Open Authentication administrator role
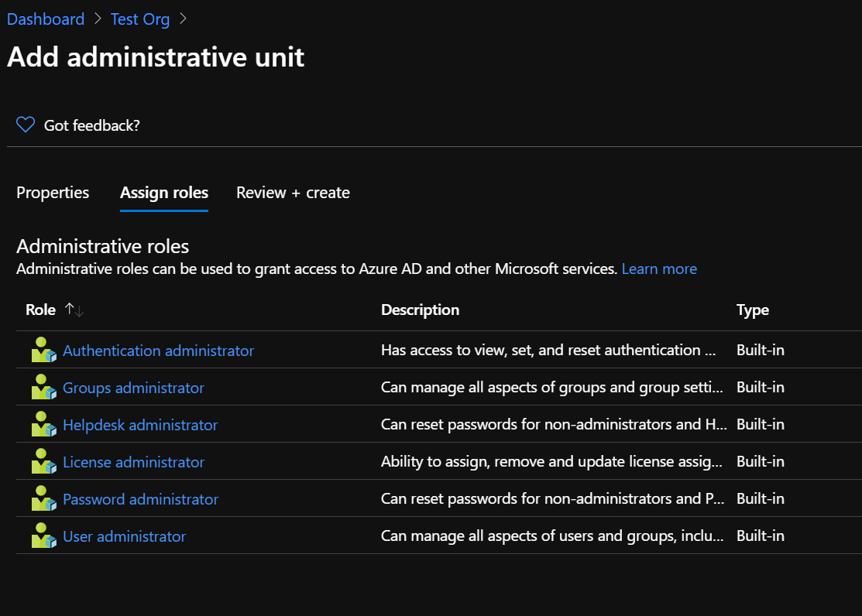 [158, 351]
